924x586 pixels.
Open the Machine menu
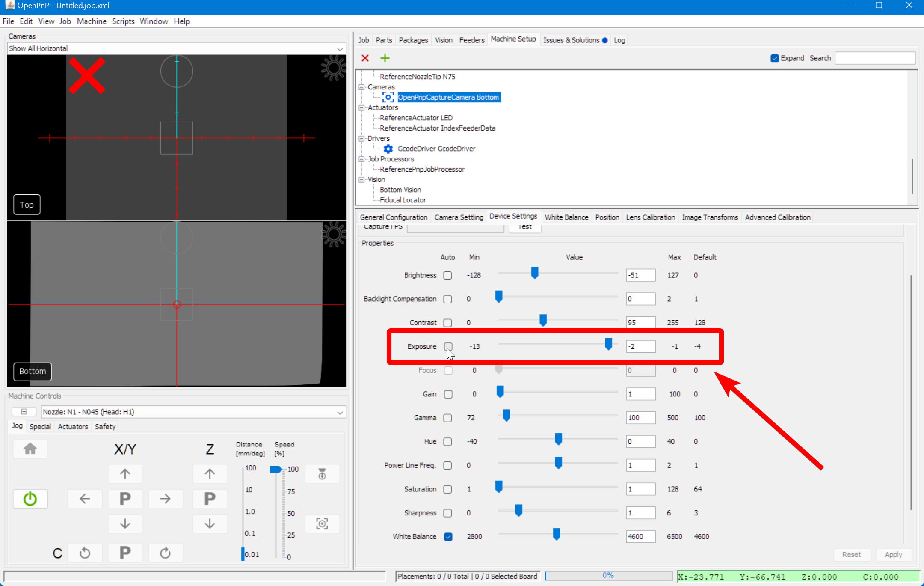(92, 21)
